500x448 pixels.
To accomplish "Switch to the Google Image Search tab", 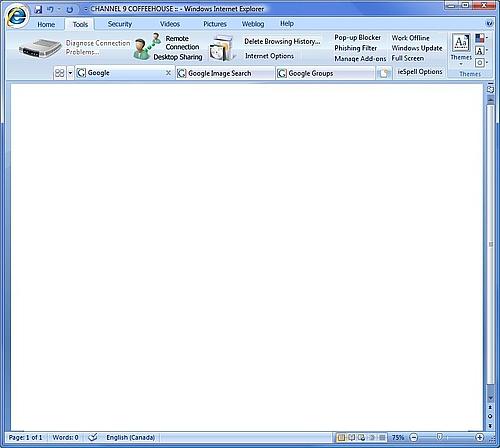I will click(x=225, y=73).
